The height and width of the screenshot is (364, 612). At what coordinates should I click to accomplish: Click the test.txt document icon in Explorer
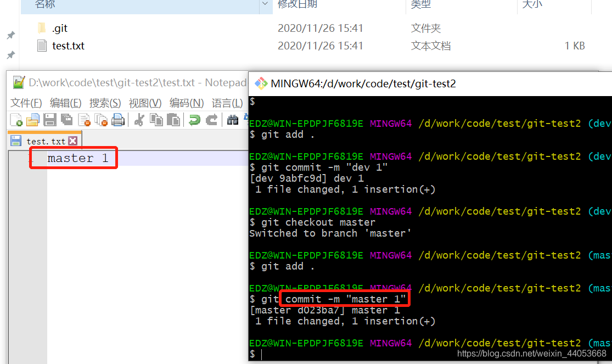[x=42, y=46]
